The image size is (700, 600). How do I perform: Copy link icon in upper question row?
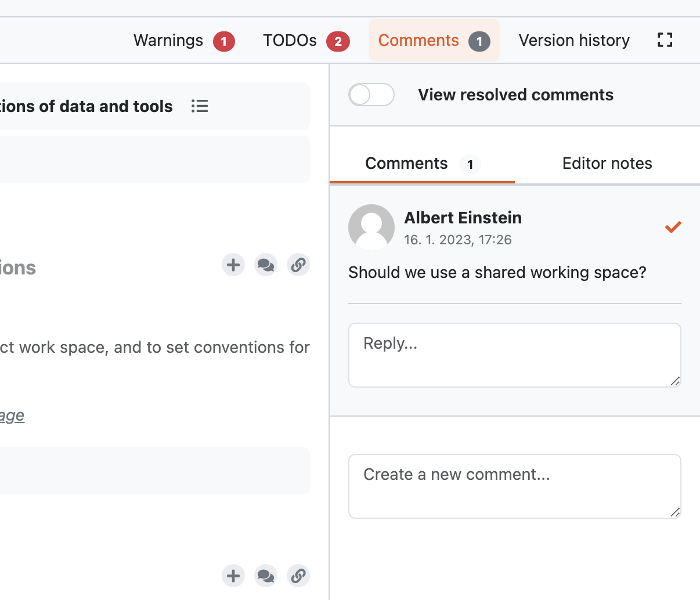tap(298, 265)
